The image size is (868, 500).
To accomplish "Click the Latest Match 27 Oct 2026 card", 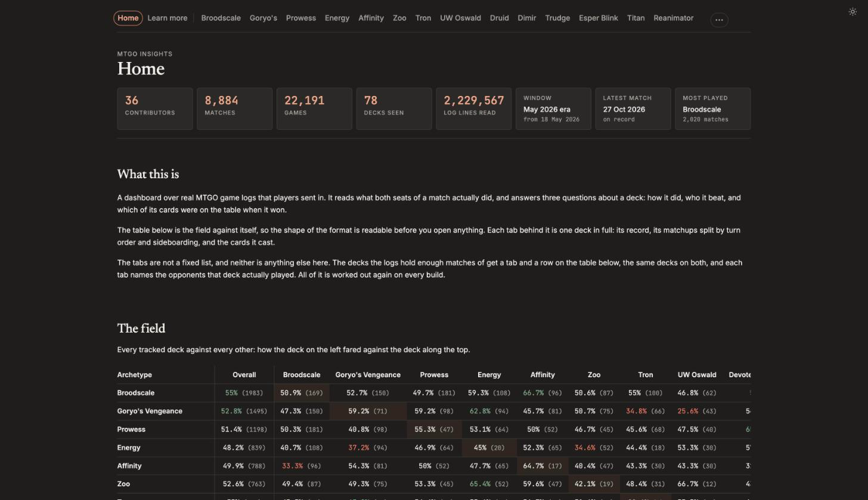I will click(x=633, y=108).
